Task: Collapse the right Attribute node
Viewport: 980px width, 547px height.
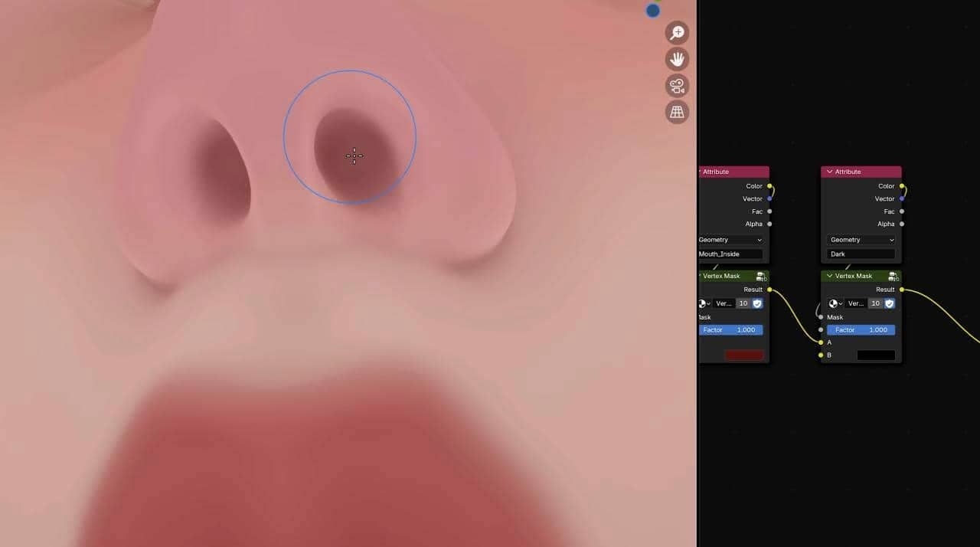Action: 829,172
